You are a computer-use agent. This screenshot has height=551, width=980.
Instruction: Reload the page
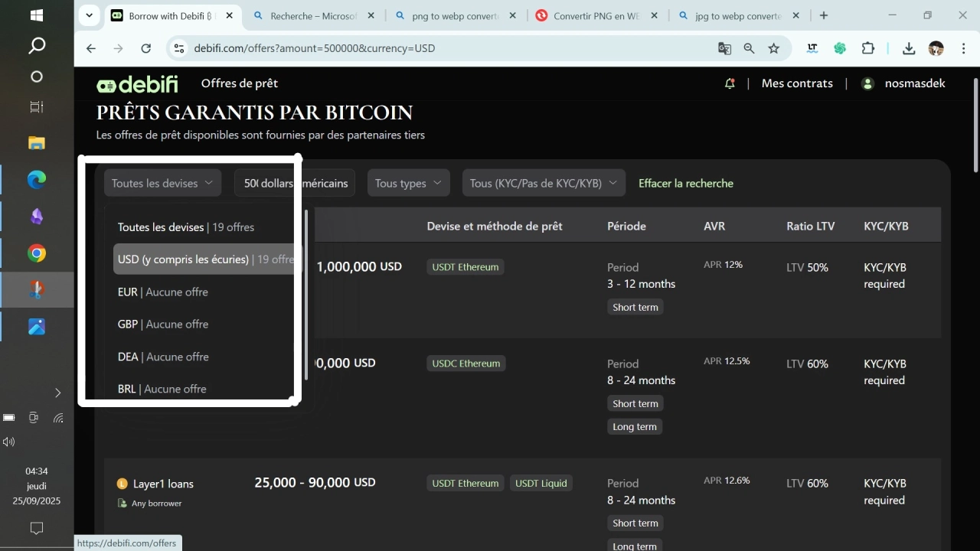146,48
